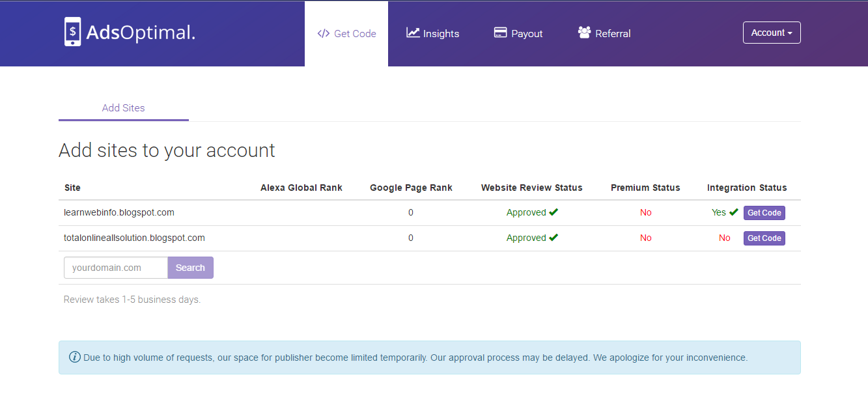Click the green Approved checkmark for learnwebinfo

[553, 212]
